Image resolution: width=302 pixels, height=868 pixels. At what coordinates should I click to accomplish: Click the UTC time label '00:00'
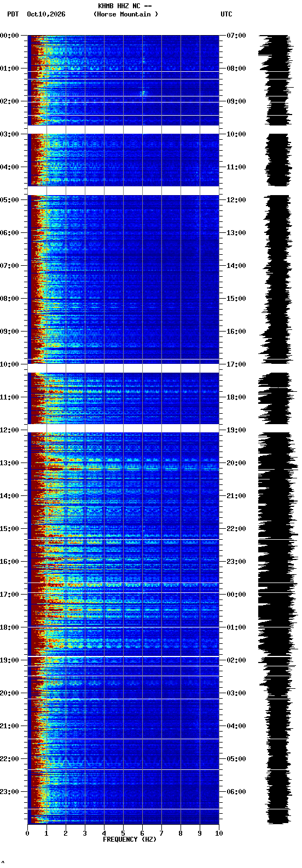(236, 595)
